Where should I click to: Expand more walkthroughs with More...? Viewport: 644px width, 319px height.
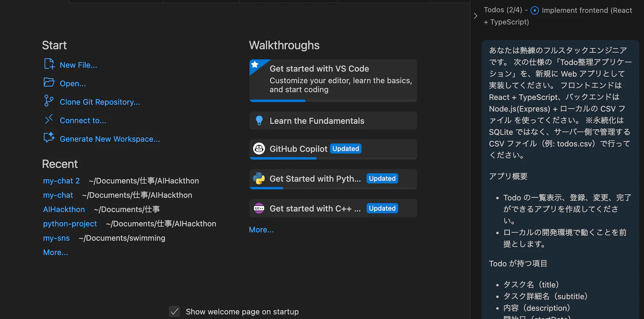click(261, 230)
